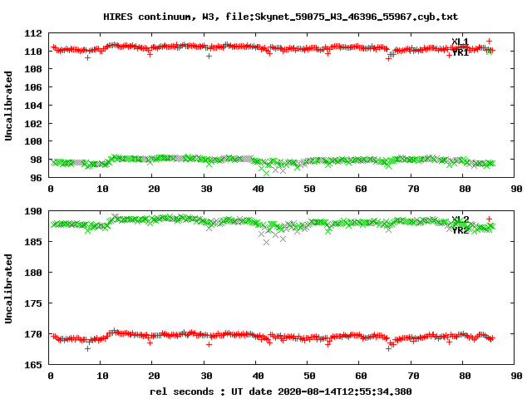Viewport: 532px width, 399px height.
Task: Click the 90 x-axis tick label under the top plot
Action: 516,189
